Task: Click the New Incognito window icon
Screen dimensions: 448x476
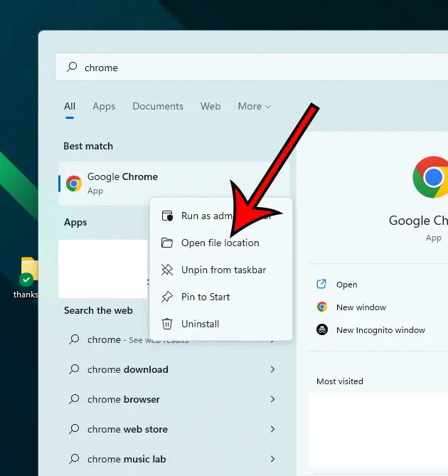Action: tap(322, 330)
